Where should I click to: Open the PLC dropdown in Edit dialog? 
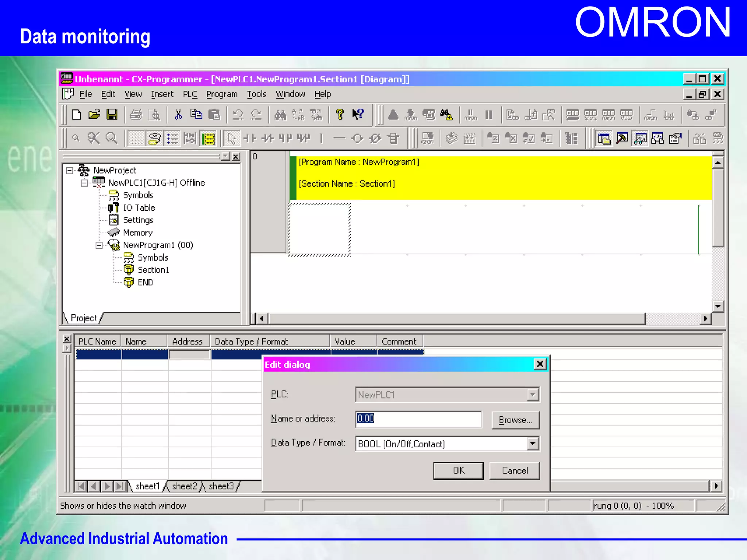533,394
